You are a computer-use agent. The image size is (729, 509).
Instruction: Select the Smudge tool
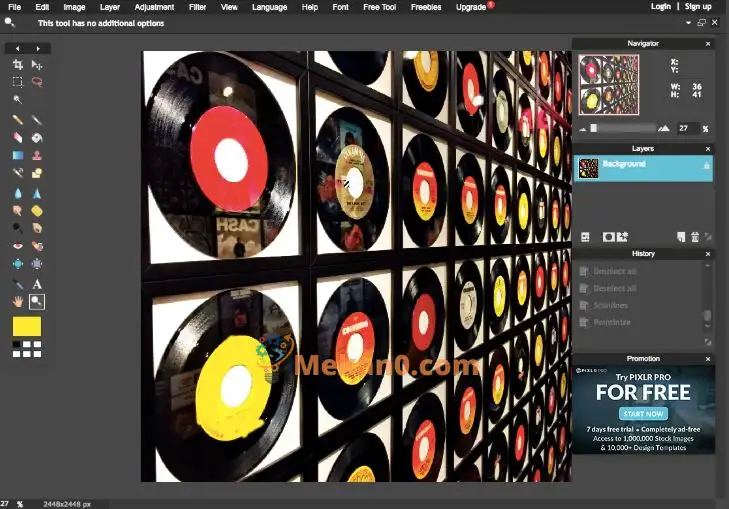click(18, 211)
